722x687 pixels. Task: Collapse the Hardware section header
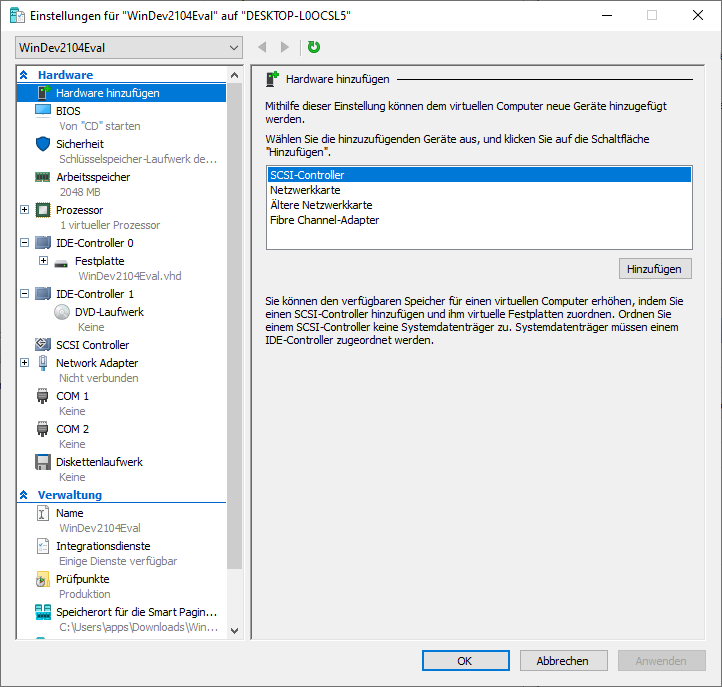[24, 75]
